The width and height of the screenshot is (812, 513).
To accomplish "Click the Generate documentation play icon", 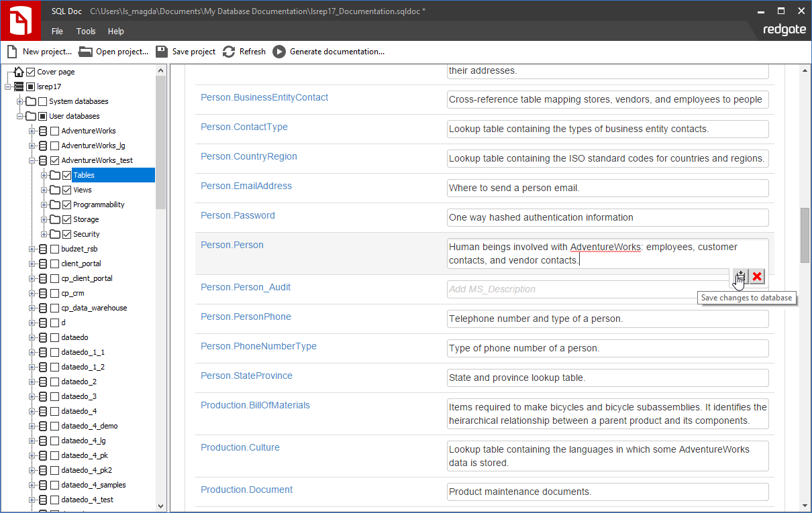I will coord(279,52).
